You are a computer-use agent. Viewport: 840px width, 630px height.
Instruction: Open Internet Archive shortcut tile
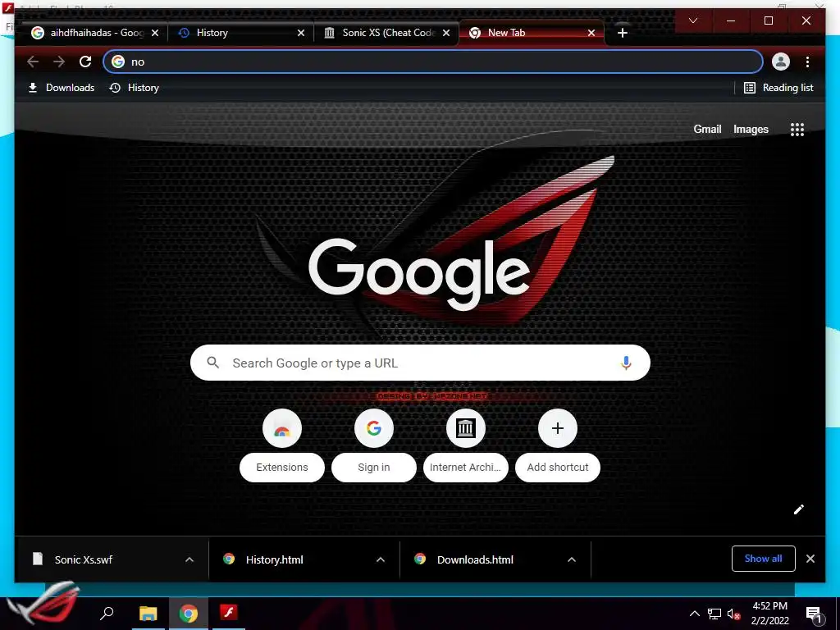click(466, 445)
